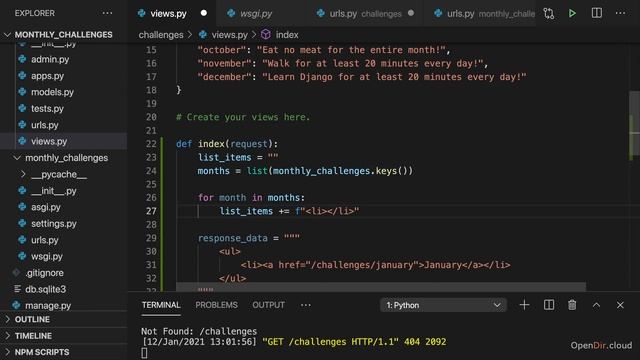Image resolution: width=640 pixels, height=360 pixels.
Task: Click the '# Create your views here.' comment
Action: [x=243, y=117]
